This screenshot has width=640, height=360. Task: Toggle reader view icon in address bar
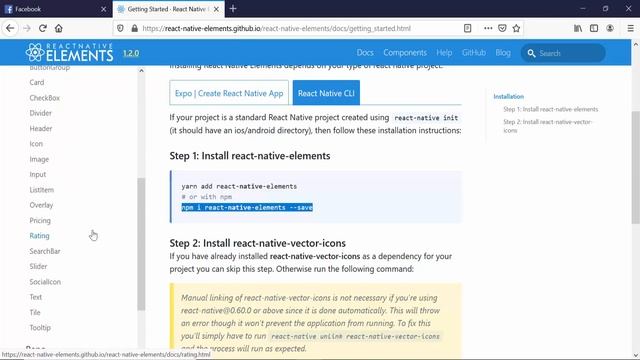[x=468, y=28]
